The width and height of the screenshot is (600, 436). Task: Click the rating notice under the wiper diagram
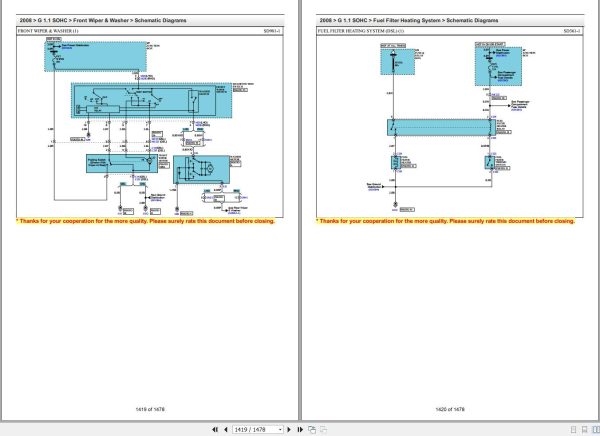coord(145,221)
